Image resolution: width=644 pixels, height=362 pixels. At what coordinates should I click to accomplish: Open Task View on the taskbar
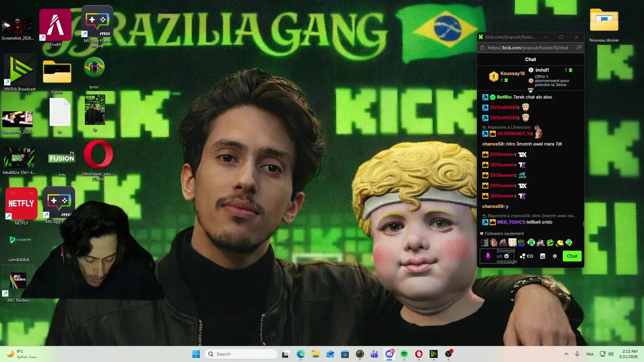point(285,354)
